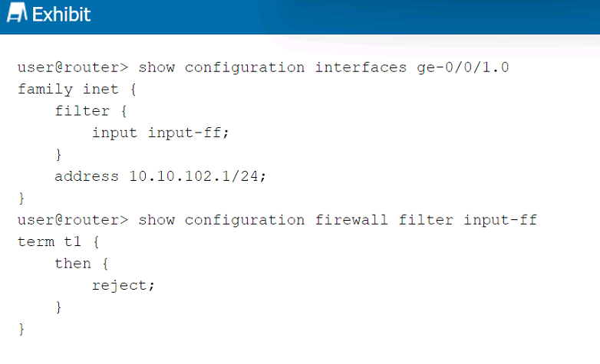Click the opening brace after family inet

point(134,90)
